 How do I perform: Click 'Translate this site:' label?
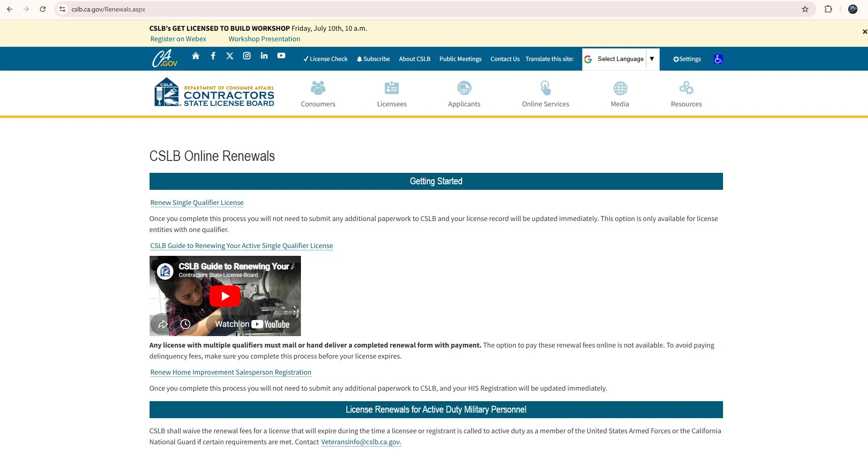tap(550, 59)
